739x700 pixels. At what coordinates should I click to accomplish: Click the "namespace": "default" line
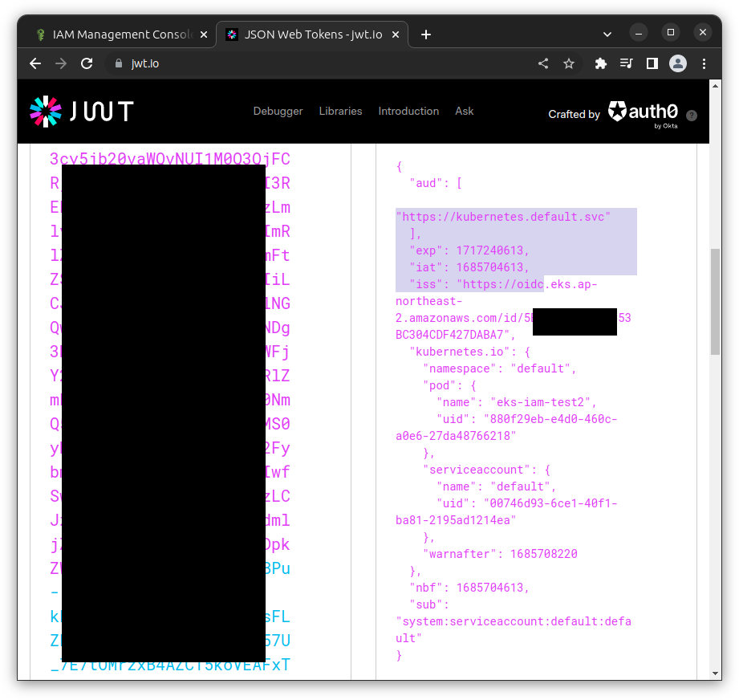pos(500,368)
